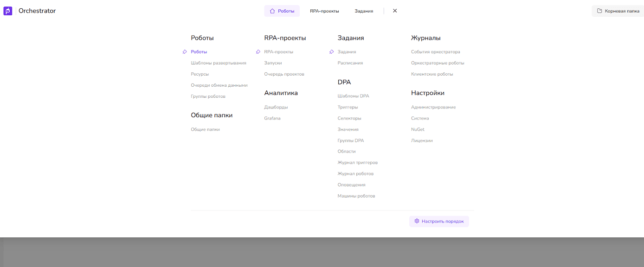Open Администрирование settings
Viewport: 644px width, 267px height.
[433, 107]
